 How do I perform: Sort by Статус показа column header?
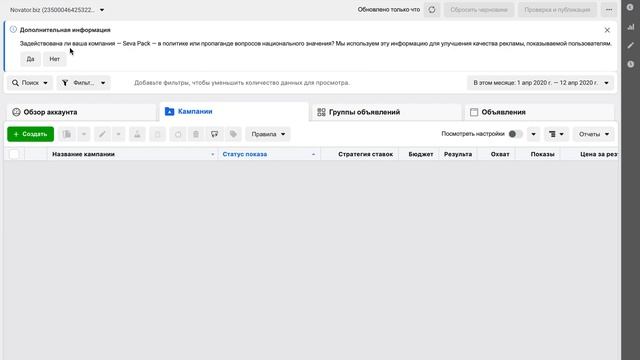[x=269, y=154]
